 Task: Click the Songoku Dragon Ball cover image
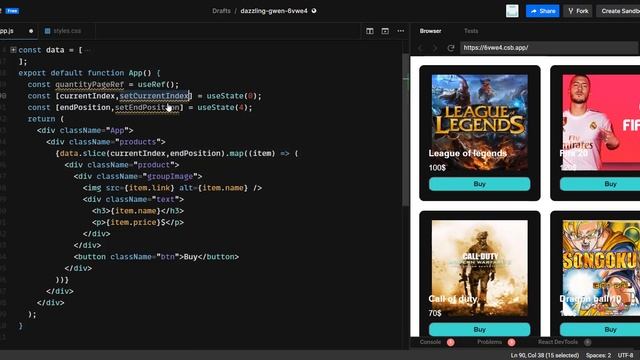601,268
